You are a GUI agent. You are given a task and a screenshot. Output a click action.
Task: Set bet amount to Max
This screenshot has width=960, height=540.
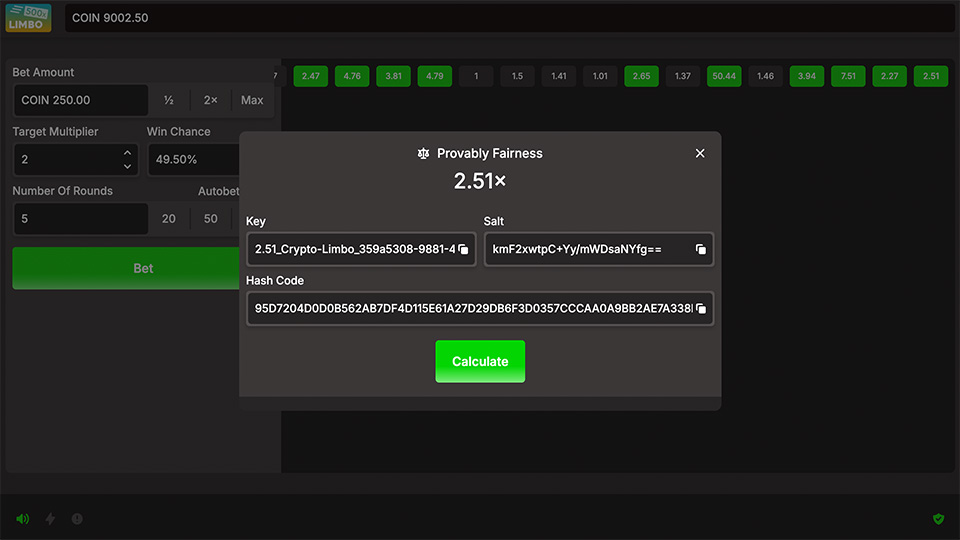(x=252, y=100)
